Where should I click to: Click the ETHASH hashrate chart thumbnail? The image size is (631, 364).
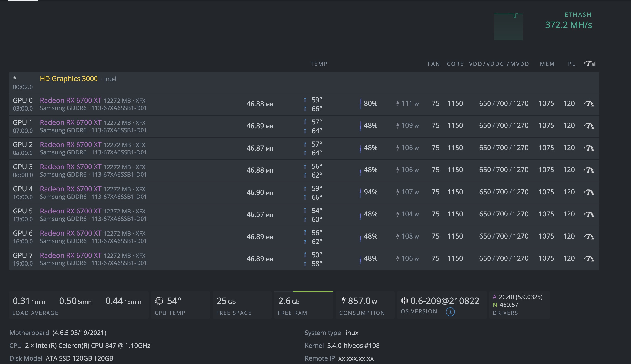pos(508,27)
